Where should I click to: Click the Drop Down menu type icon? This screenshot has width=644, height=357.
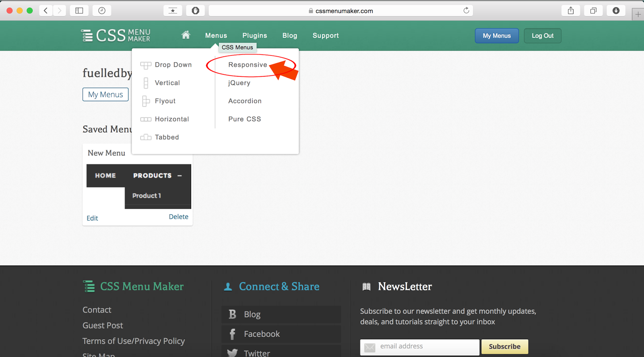click(146, 65)
